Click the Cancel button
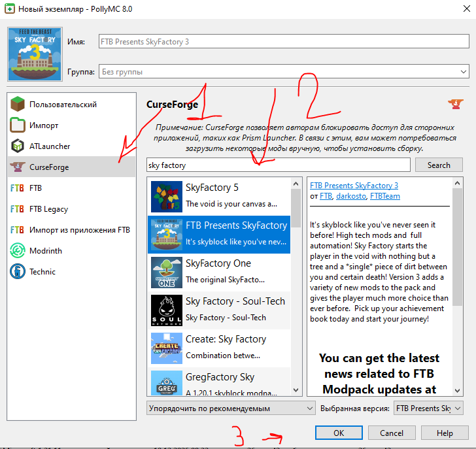 pyautogui.click(x=392, y=433)
